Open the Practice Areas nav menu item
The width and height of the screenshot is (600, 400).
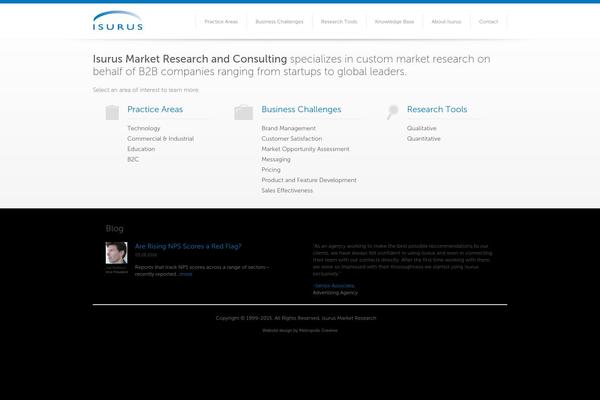(221, 22)
